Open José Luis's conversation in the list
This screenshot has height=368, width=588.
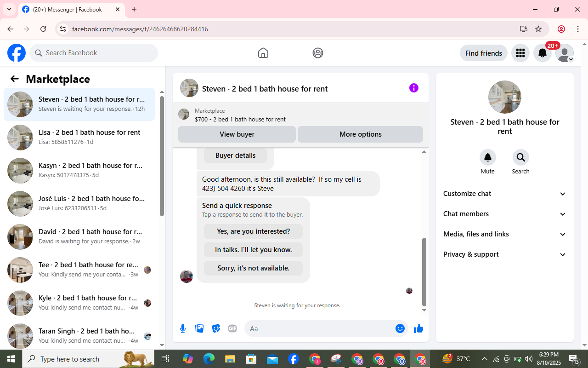(79, 204)
